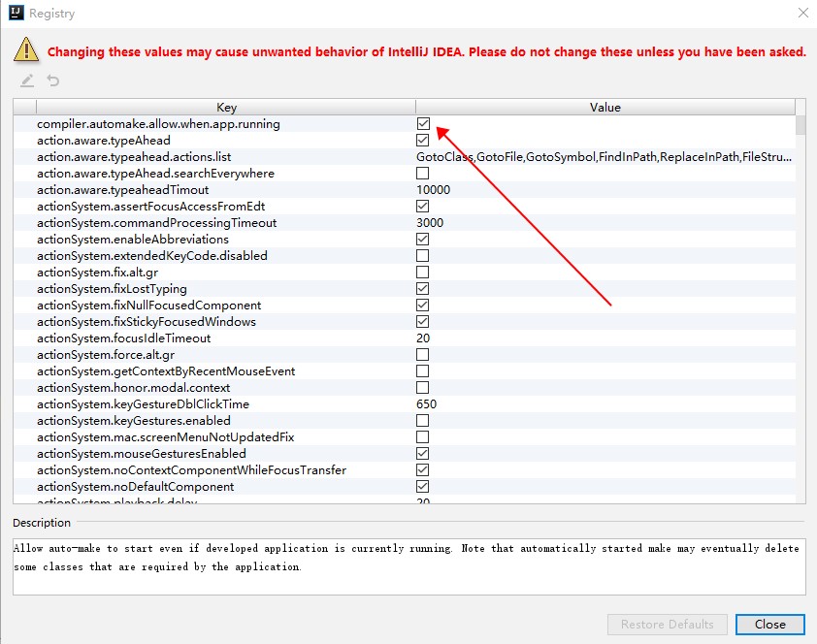Select the action.aware.typeaheadTimout value 10000
This screenshot has width=817, height=644.
(x=434, y=190)
